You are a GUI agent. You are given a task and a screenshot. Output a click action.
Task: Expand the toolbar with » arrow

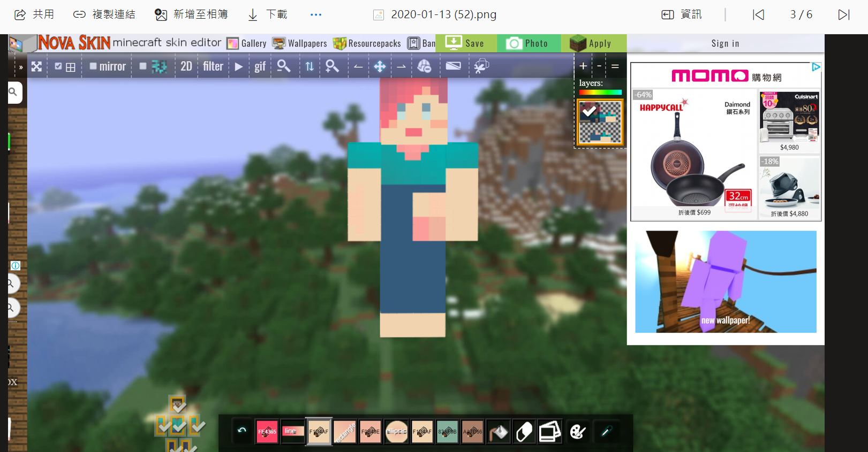pyautogui.click(x=21, y=67)
